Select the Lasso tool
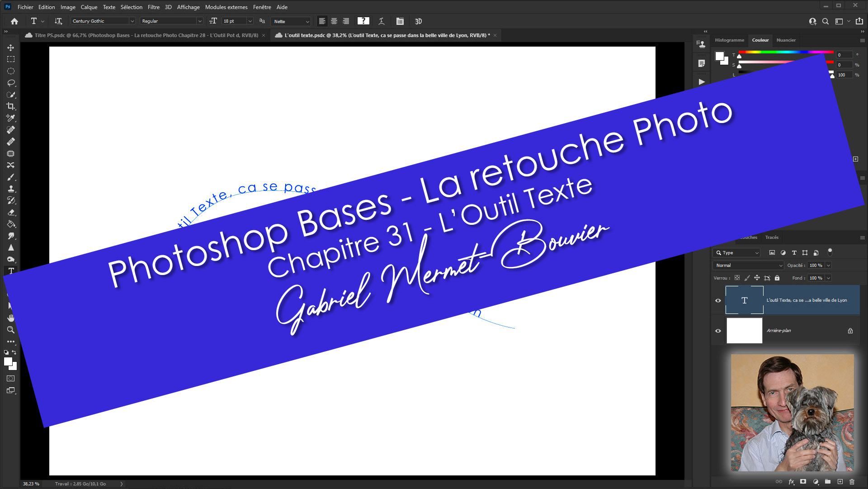Screen dimensions: 868x489 10,83
